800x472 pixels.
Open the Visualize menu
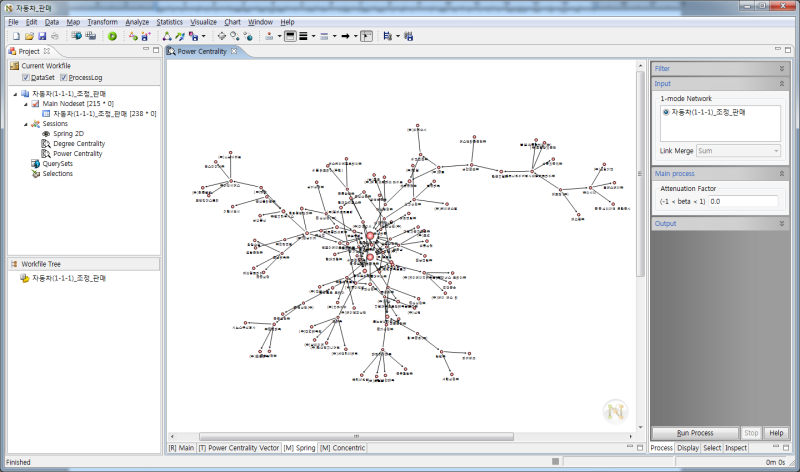204,22
